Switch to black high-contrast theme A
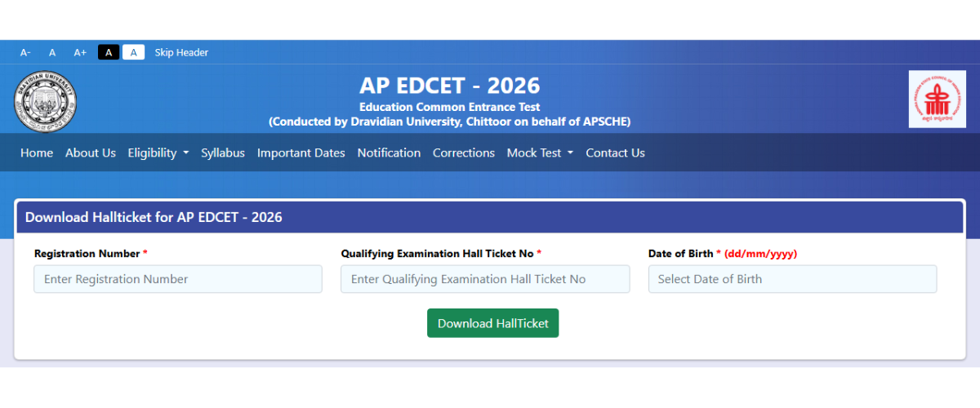 (x=109, y=52)
